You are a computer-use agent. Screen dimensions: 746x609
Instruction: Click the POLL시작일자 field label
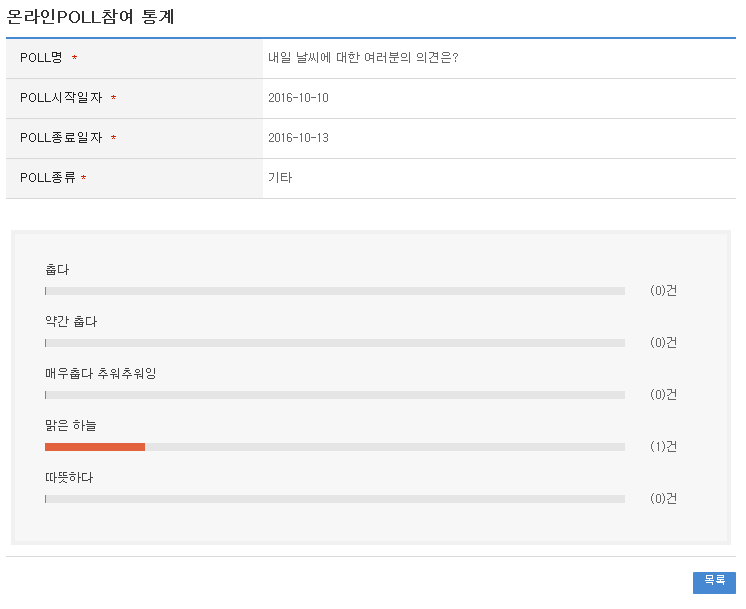[61, 98]
